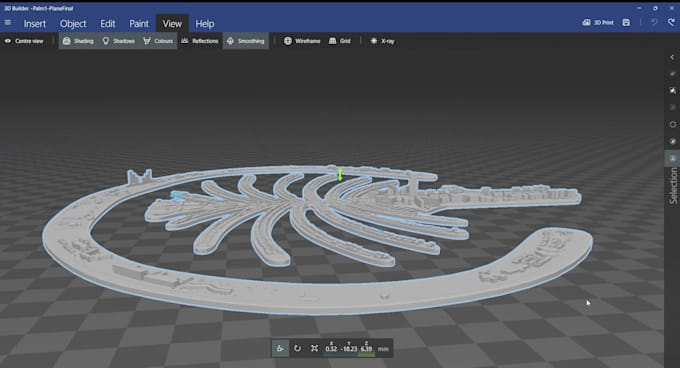Screen dimensions: 680x368
Task: Edit the Y position value -18.23
Action: [349, 348]
